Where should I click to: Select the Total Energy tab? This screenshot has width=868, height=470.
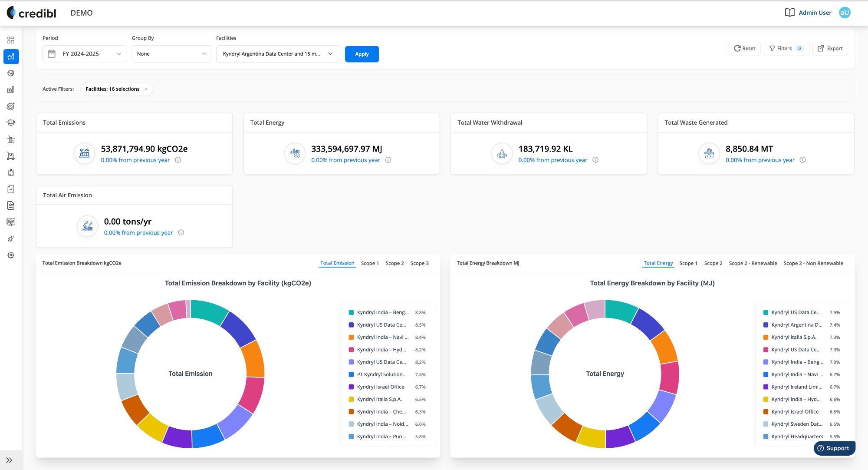pyautogui.click(x=658, y=263)
